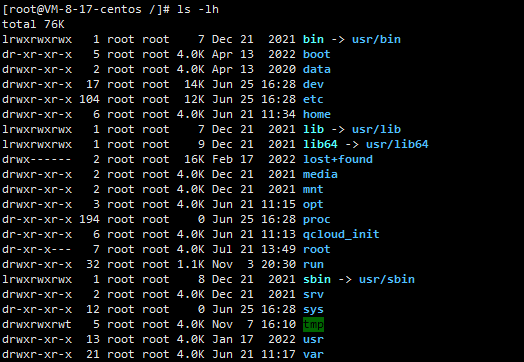Click the var directory name
The image size is (524, 362).
click(313, 354)
